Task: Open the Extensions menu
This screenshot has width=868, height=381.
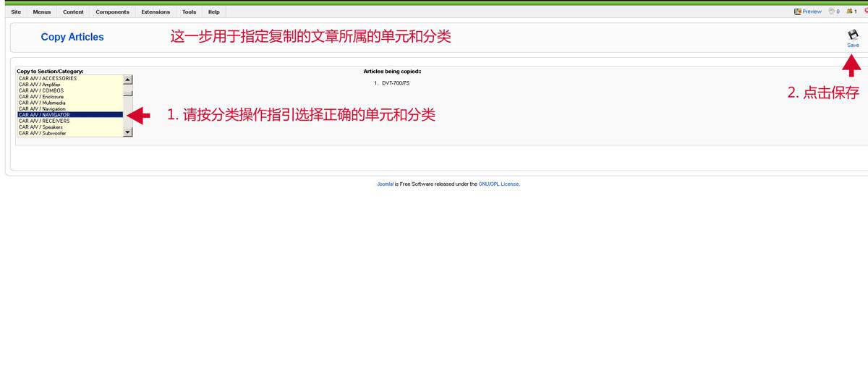Action: [x=156, y=12]
